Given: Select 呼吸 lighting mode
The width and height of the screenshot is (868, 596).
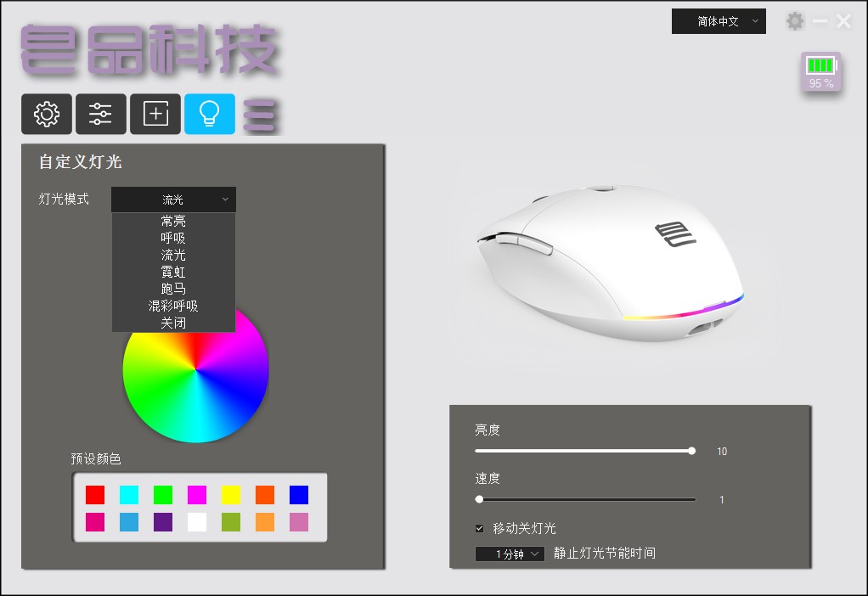Looking at the screenshot, I should (173, 238).
